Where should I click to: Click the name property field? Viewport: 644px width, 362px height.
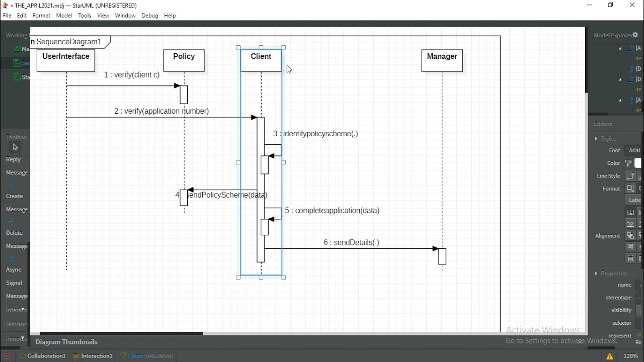[x=638, y=286]
